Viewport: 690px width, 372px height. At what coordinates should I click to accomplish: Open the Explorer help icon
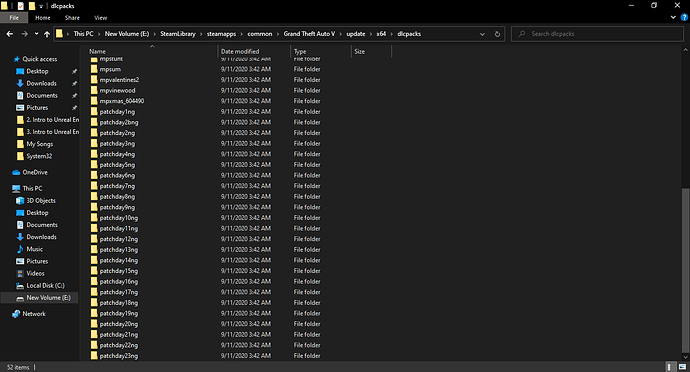[684, 18]
